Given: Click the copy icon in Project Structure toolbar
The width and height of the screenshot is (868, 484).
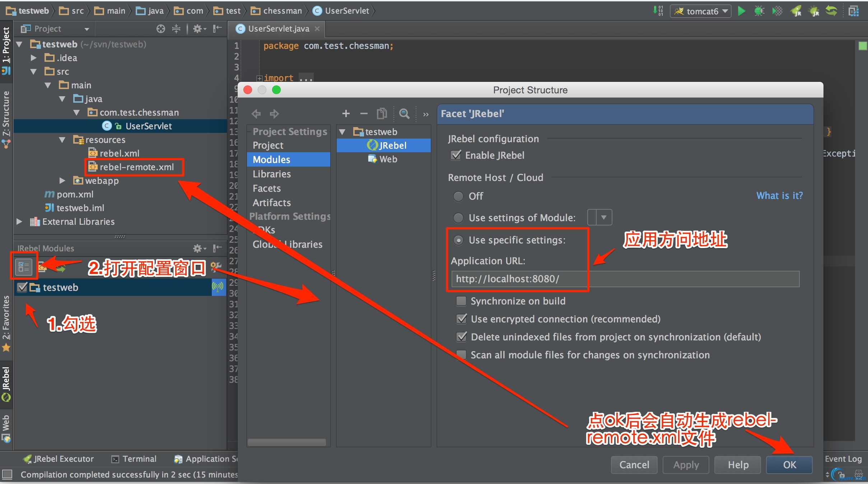Looking at the screenshot, I should click(382, 114).
